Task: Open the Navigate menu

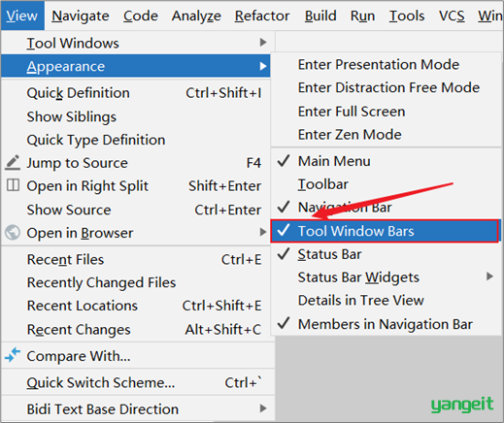Action: click(81, 16)
